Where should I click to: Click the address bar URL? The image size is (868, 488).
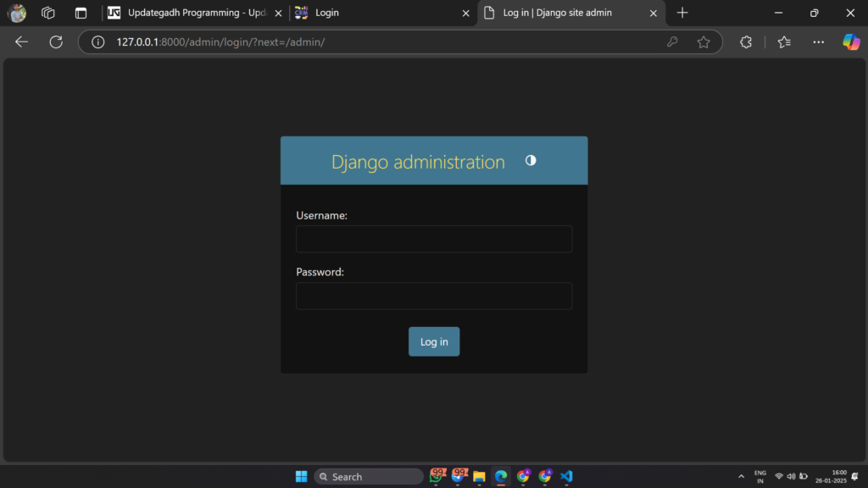[221, 42]
